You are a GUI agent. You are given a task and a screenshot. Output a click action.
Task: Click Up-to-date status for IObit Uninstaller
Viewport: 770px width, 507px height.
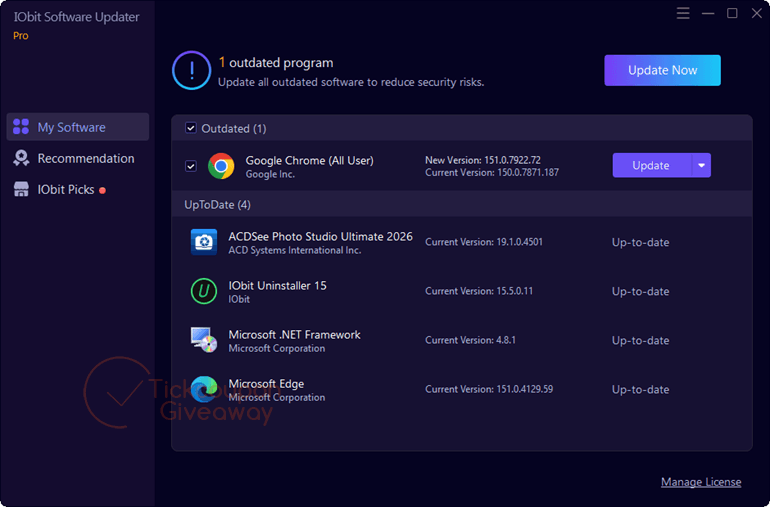click(640, 291)
